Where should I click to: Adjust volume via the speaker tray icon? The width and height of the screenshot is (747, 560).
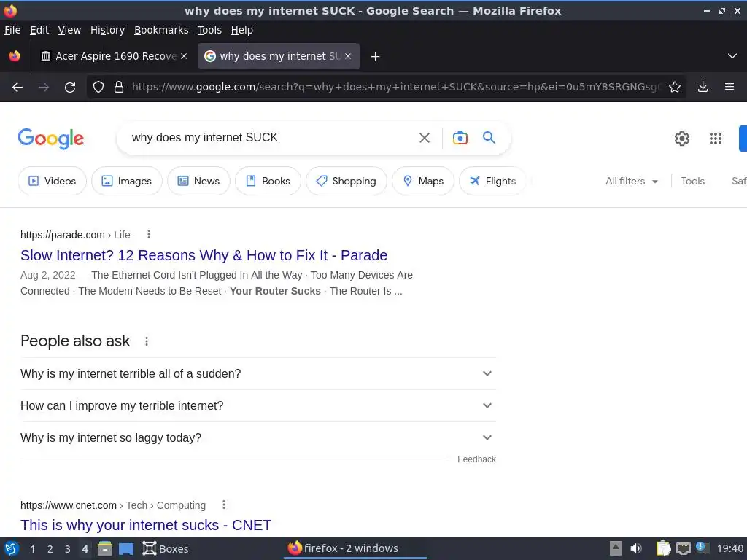click(636, 548)
